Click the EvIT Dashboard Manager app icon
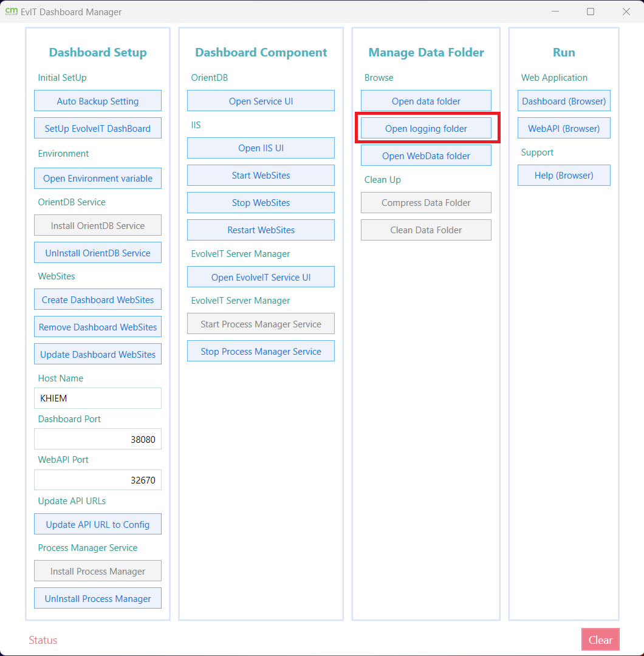The height and width of the screenshot is (656, 644). click(12, 12)
